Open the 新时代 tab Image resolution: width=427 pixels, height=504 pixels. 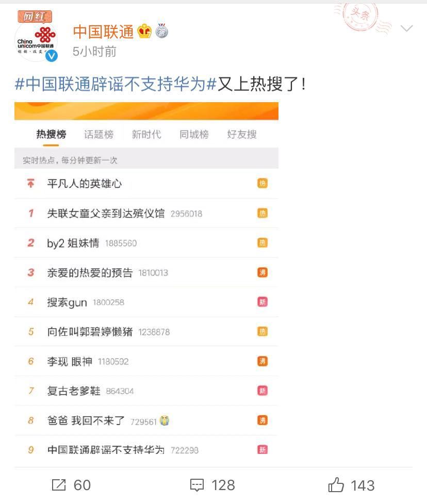tap(146, 134)
